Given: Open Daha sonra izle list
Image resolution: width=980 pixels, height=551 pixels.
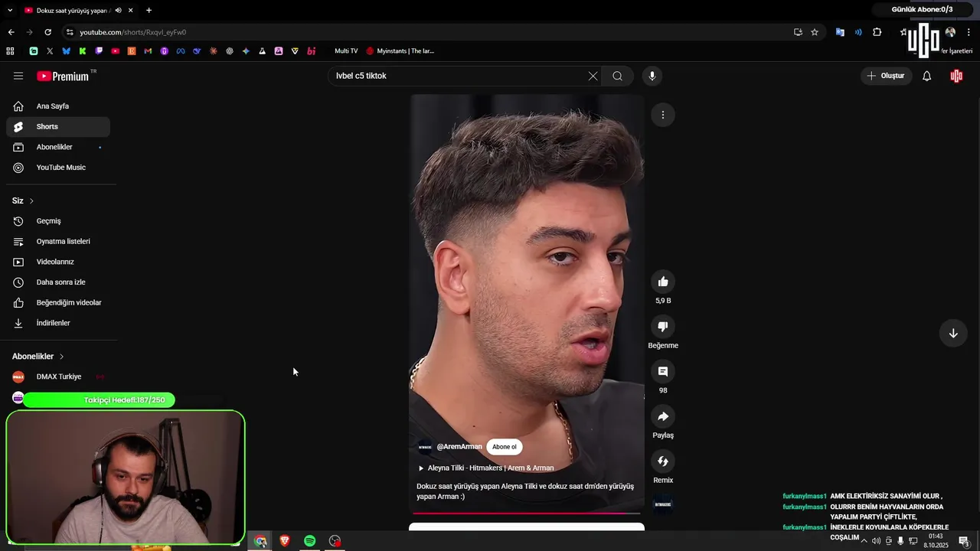Looking at the screenshot, I should (x=58, y=282).
